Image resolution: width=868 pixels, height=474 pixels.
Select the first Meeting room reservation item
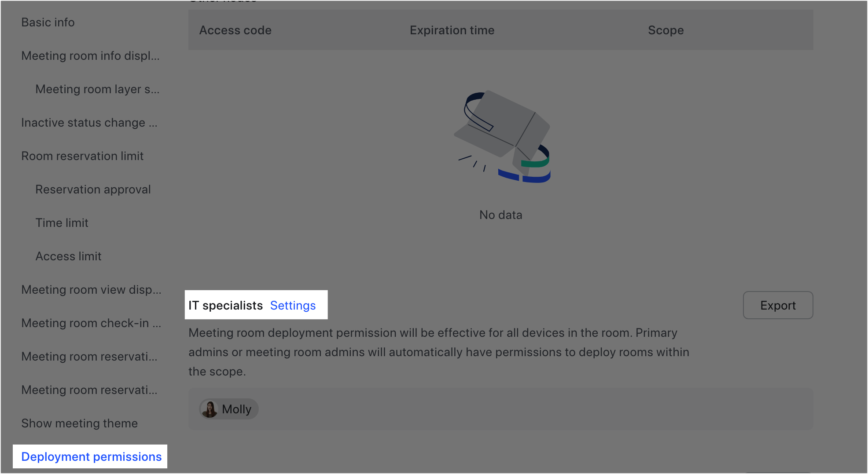pyautogui.click(x=89, y=356)
